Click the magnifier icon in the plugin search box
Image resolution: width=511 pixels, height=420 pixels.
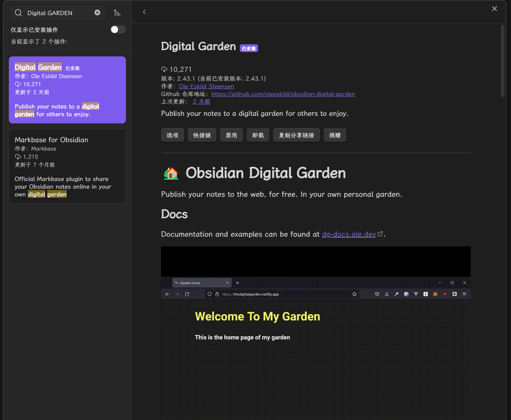click(x=18, y=13)
